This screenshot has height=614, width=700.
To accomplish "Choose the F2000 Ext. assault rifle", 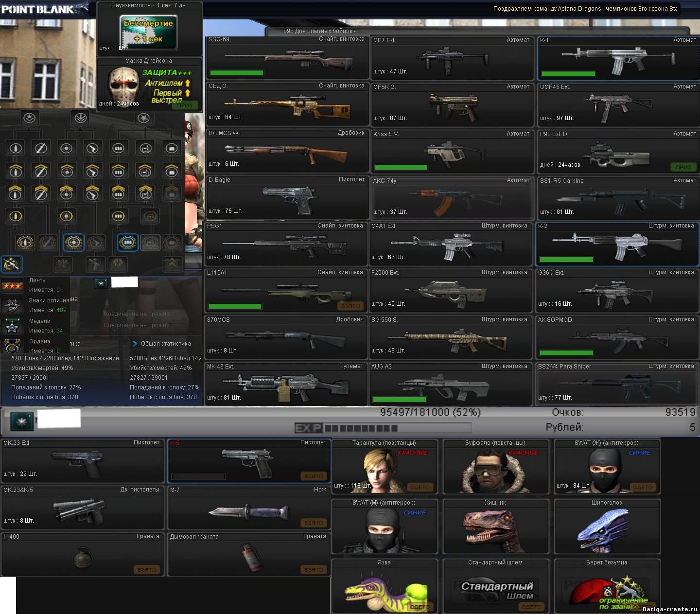I will 450,290.
